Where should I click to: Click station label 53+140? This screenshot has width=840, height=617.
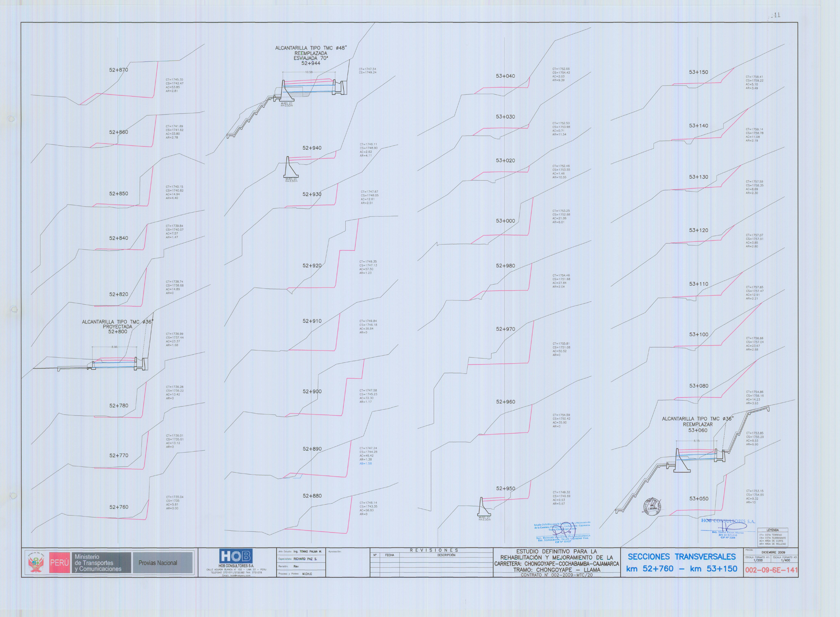pyautogui.click(x=698, y=126)
